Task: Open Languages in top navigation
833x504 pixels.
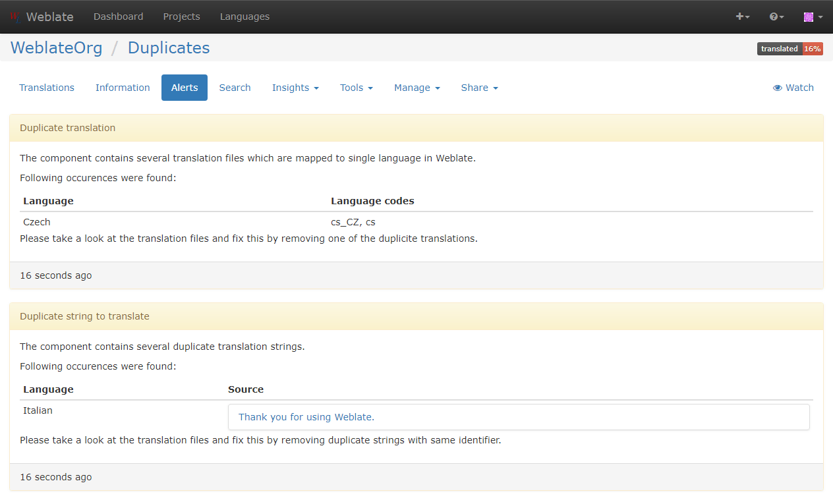Action: pos(244,16)
